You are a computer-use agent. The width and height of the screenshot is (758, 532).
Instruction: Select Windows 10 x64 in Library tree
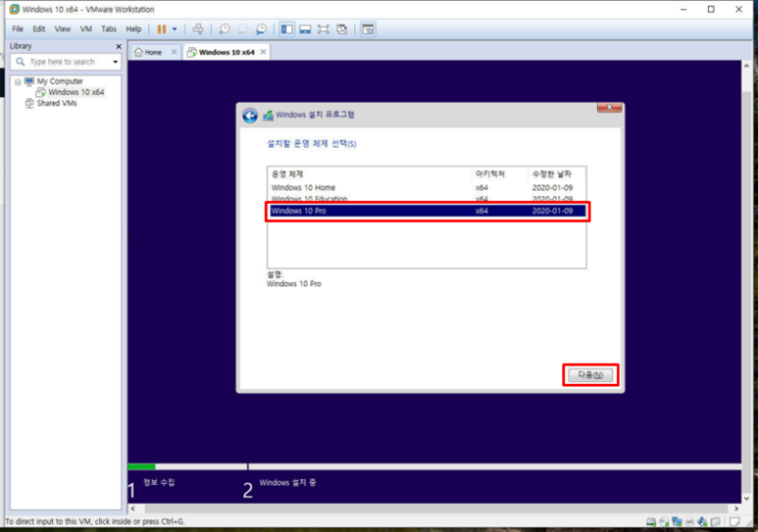pyautogui.click(x=76, y=92)
